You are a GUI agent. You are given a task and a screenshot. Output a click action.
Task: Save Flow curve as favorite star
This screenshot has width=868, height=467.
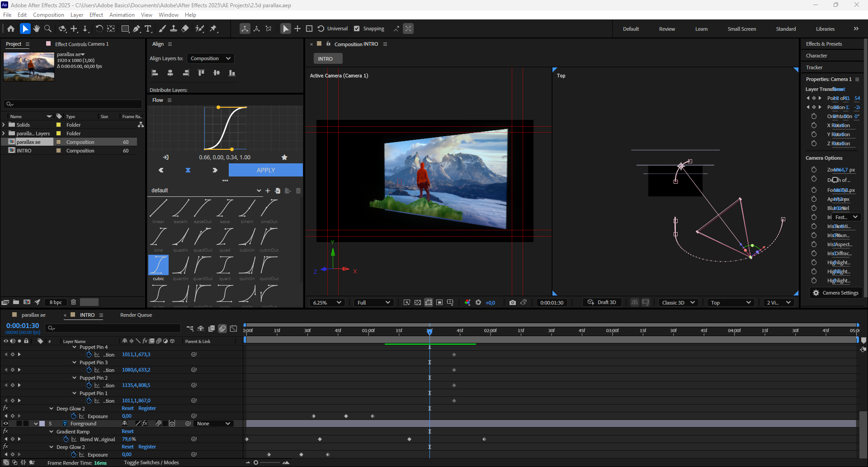(x=284, y=157)
